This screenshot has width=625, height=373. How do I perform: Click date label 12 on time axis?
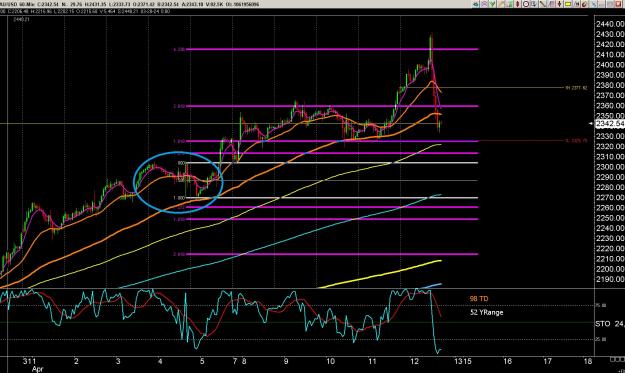pyautogui.click(x=415, y=361)
